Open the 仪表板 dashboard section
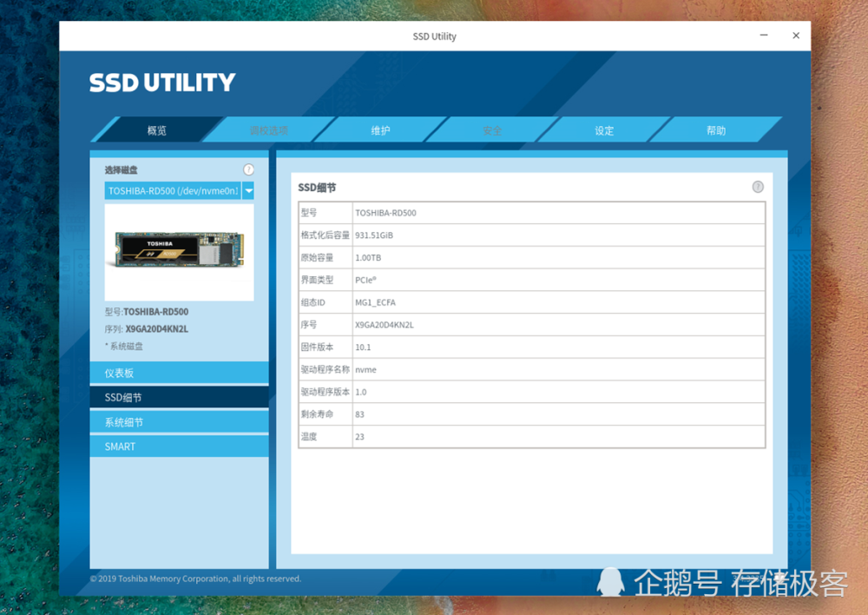Image resolution: width=868 pixels, height=615 pixels. click(x=180, y=373)
